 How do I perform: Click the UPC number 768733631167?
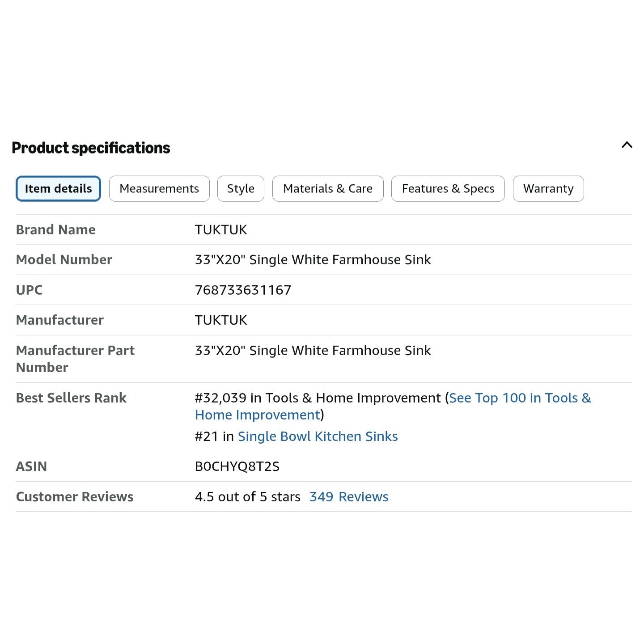pos(243,290)
